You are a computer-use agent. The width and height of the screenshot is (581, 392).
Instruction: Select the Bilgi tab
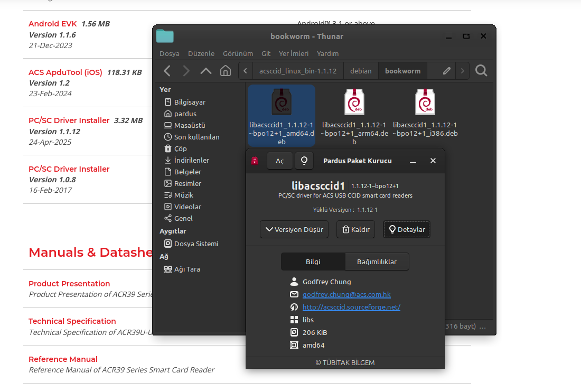pyautogui.click(x=313, y=262)
